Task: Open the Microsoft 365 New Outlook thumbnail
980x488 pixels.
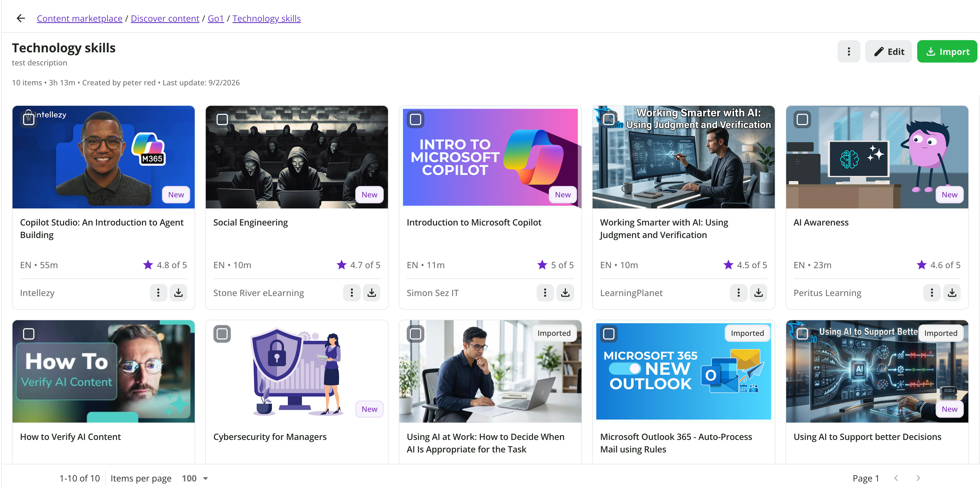Action: pyautogui.click(x=684, y=371)
